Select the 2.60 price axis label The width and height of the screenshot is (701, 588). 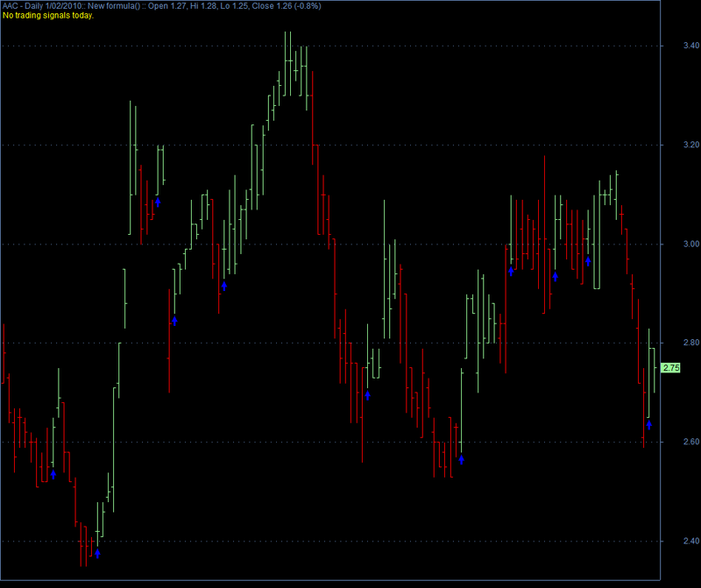tap(691, 442)
